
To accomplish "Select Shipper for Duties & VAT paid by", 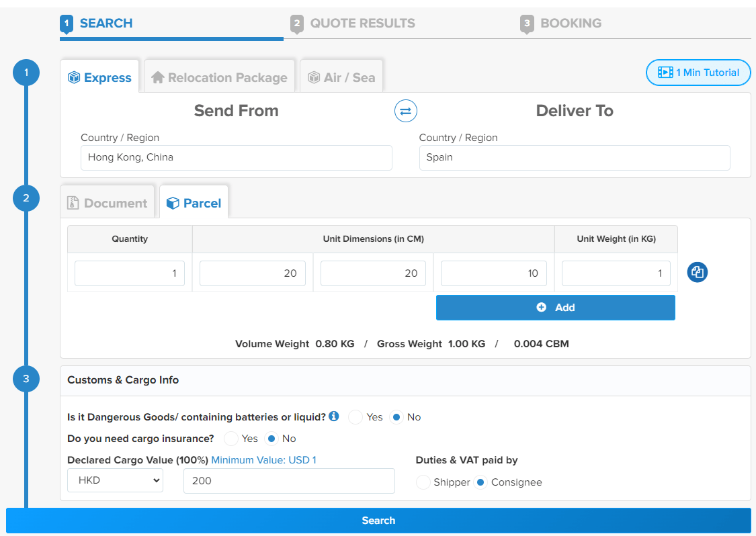I will click(x=424, y=482).
